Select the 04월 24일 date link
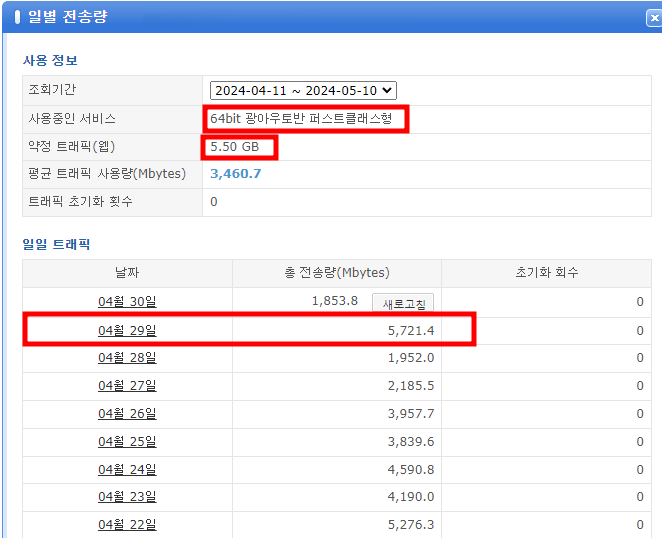The height and width of the screenshot is (538, 662). (127, 469)
